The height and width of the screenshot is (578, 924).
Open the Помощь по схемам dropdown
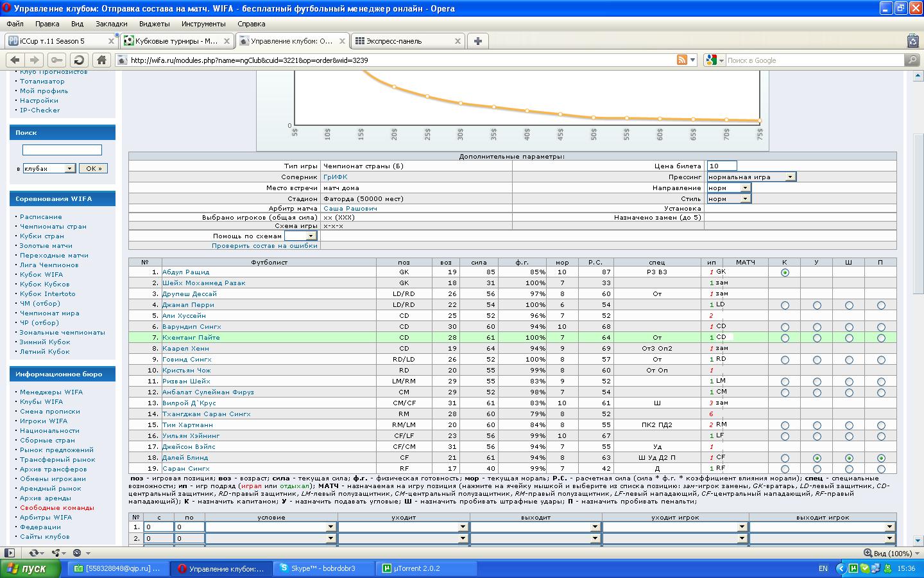click(300, 236)
